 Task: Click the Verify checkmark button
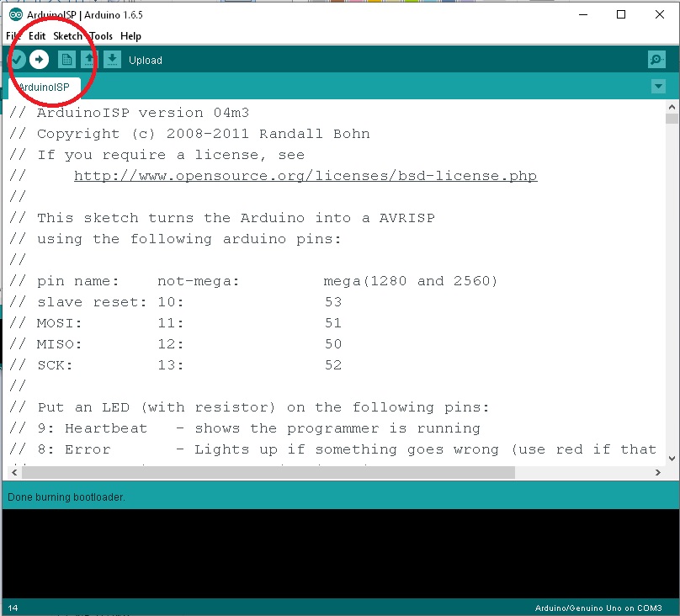(x=17, y=60)
